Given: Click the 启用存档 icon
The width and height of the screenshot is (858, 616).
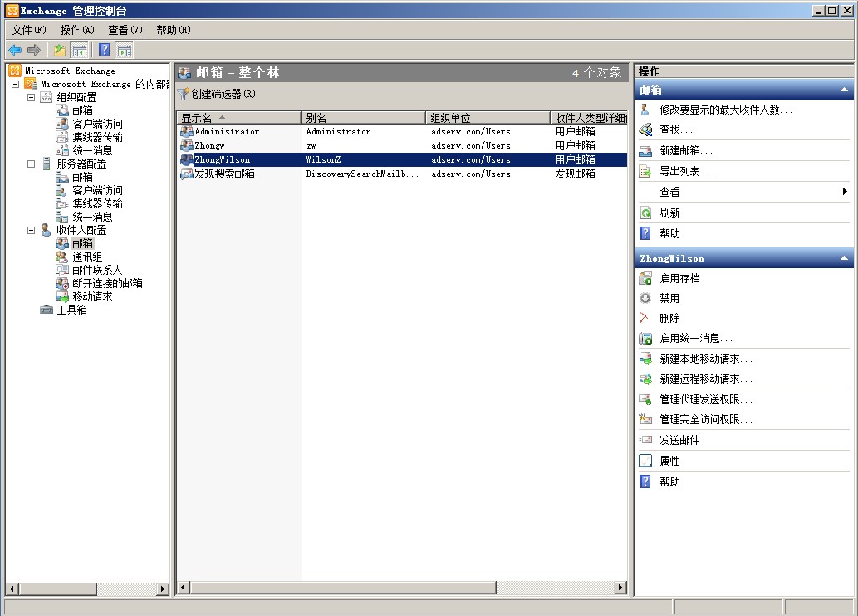Looking at the screenshot, I should (x=645, y=278).
